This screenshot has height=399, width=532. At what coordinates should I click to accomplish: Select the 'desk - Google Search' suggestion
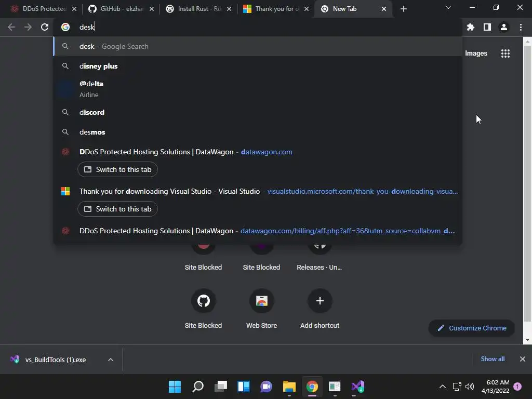click(258, 46)
